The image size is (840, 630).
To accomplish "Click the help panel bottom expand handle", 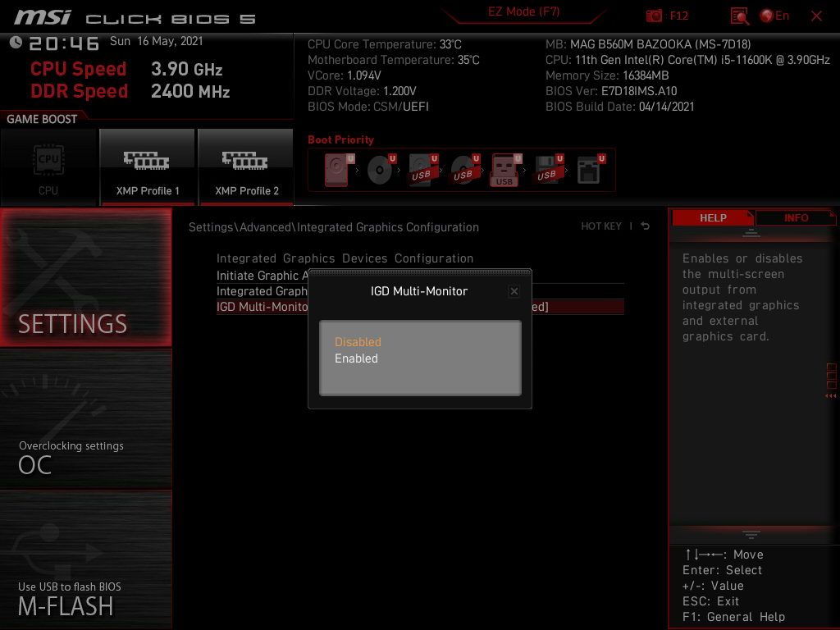I will point(751,535).
